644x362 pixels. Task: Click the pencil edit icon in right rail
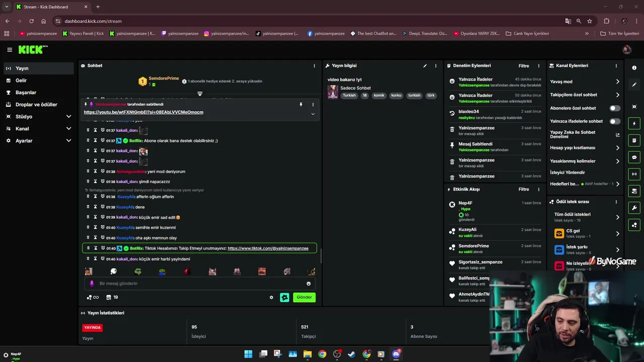634,84
